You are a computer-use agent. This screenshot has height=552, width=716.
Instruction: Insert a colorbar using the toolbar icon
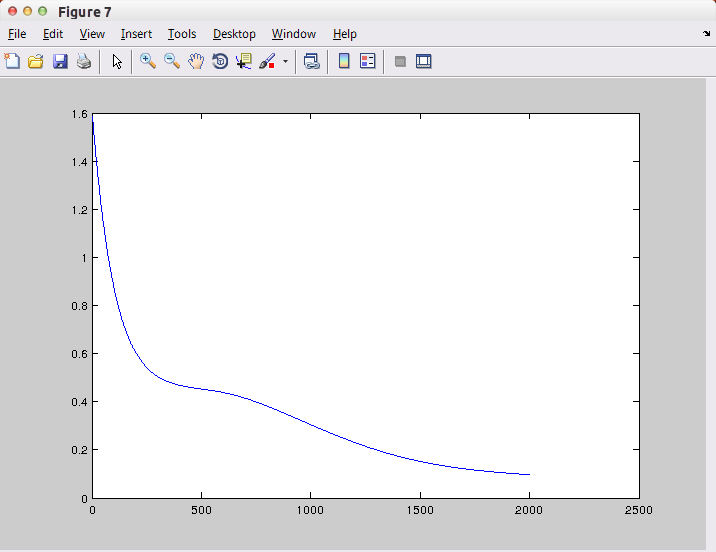pyautogui.click(x=344, y=61)
